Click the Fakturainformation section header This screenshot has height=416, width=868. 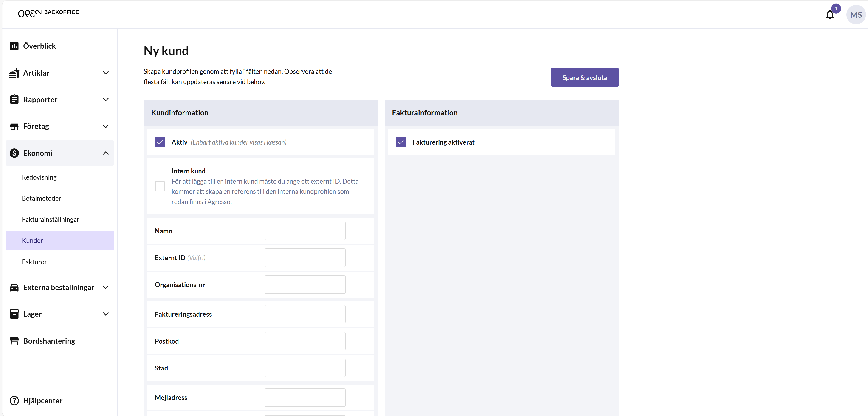[502, 113]
